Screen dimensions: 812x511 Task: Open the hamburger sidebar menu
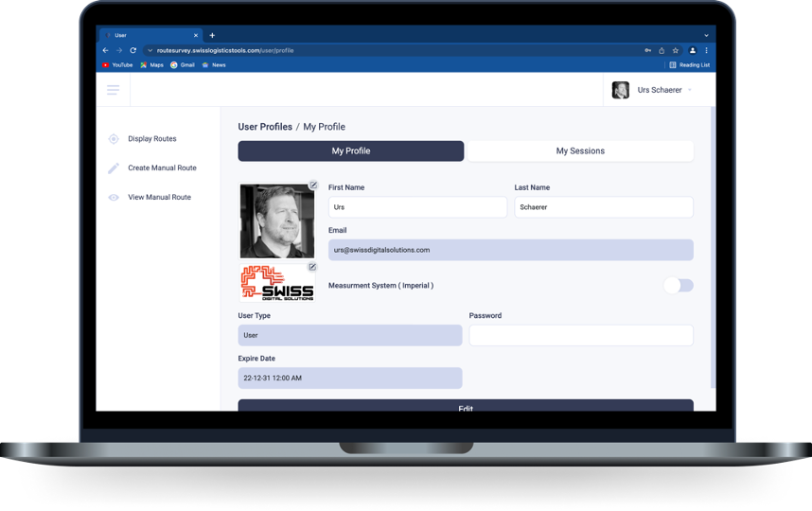(114, 90)
